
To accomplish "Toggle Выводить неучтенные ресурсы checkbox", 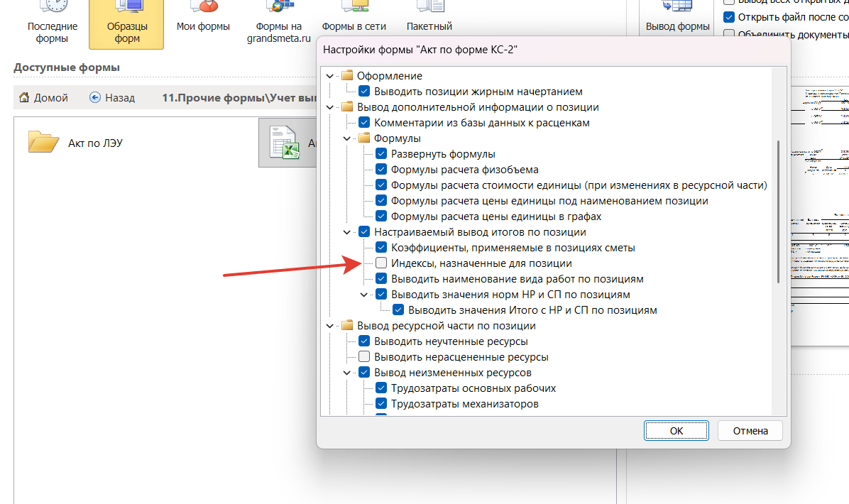I will click(364, 341).
